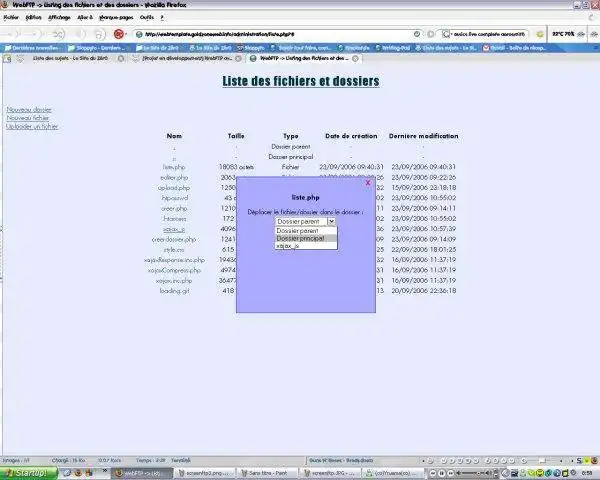Image resolution: width=600 pixels, height=480 pixels.
Task: Open the xajaxResponse.inc.php file link
Action: (174, 260)
